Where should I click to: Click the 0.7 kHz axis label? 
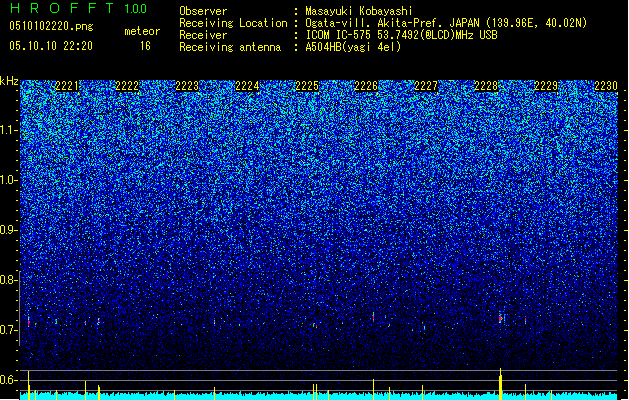click(x=9, y=330)
